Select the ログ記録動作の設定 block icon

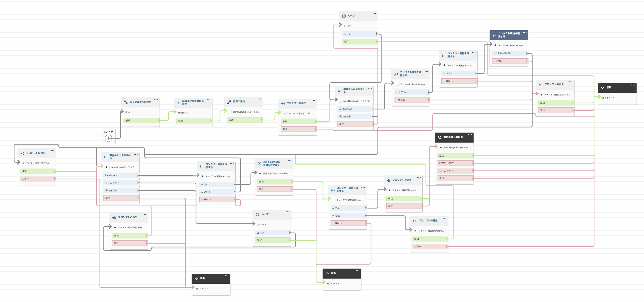pyautogui.click(x=126, y=102)
